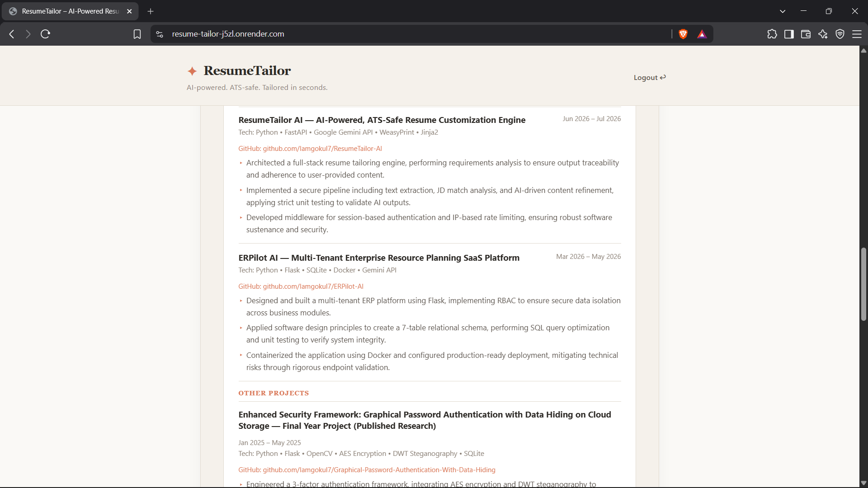Click the scrollbar up arrow
This screenshot has width=868, height=488.
tap(863, 51)
